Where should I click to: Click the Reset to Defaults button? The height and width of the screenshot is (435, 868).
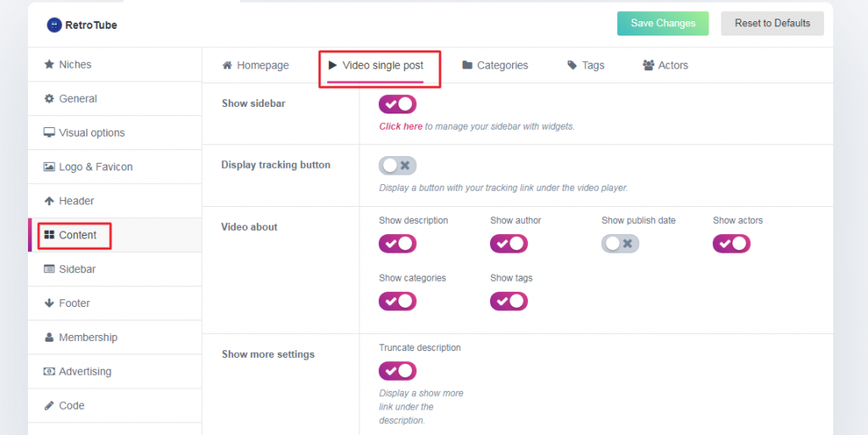pos(772,23)
